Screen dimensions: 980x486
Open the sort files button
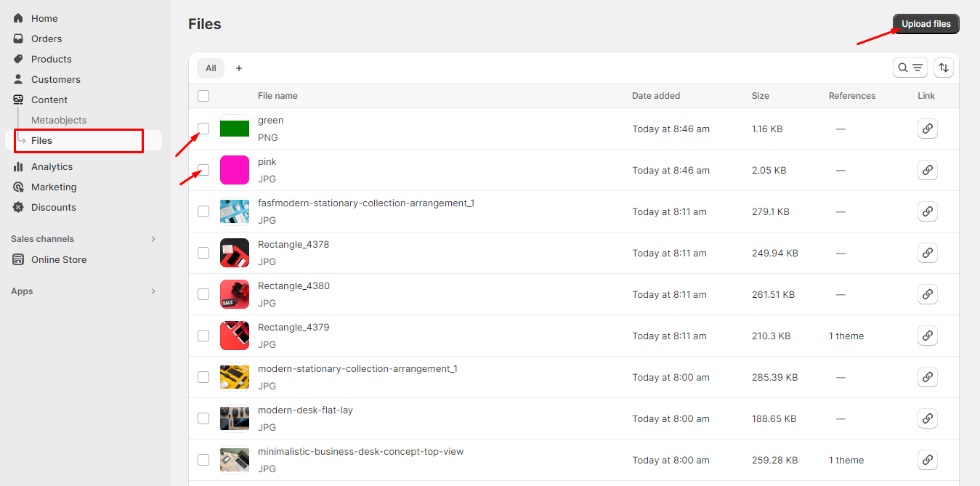943,68
